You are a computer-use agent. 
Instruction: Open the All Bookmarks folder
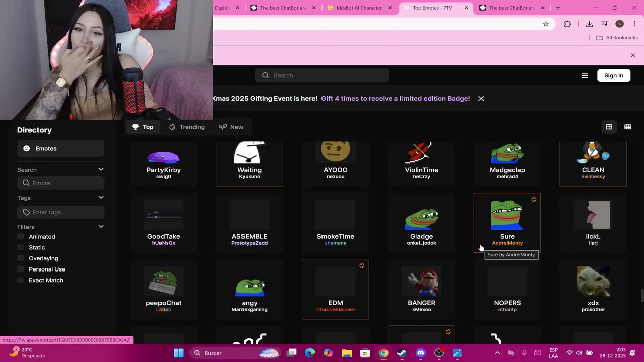617,38
